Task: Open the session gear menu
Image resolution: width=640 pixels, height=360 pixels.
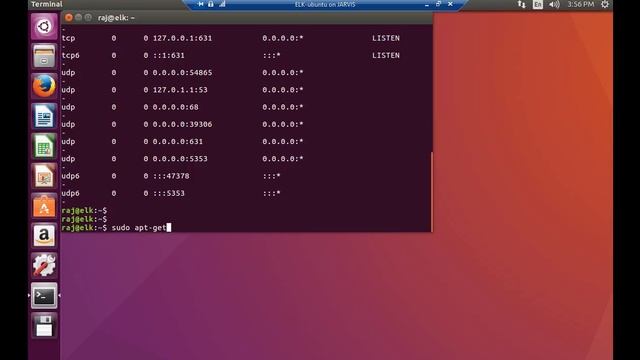Action: 605,4
